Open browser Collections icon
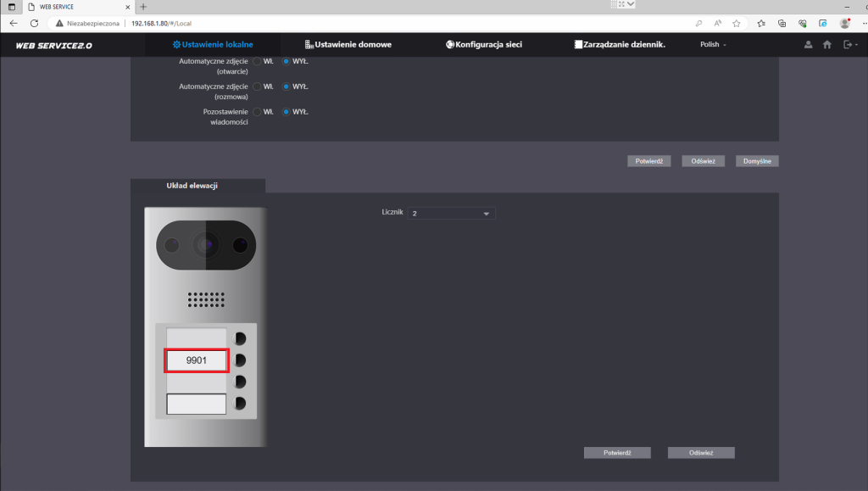Screen dimensions: 868x491 tap(782, 23)
